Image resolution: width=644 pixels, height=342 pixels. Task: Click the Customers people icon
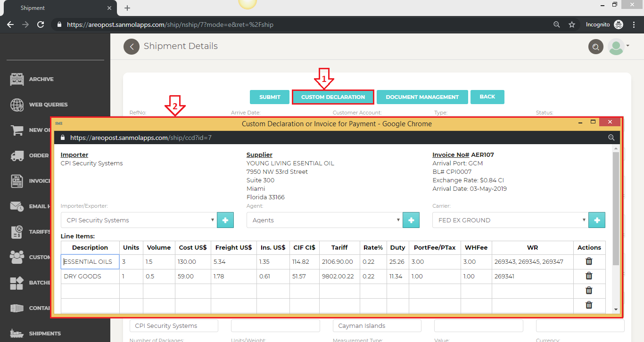[17, 257]
